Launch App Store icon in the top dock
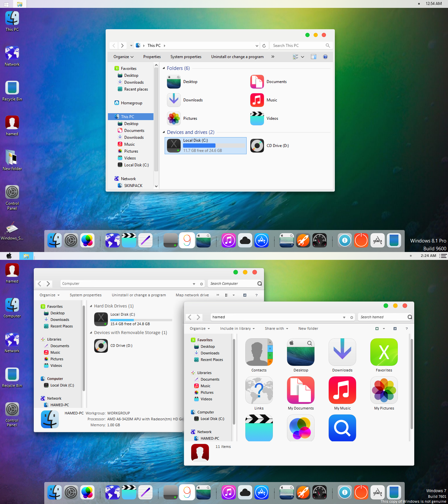The height and width of the screenshot is (504, 448). point(261,241)
